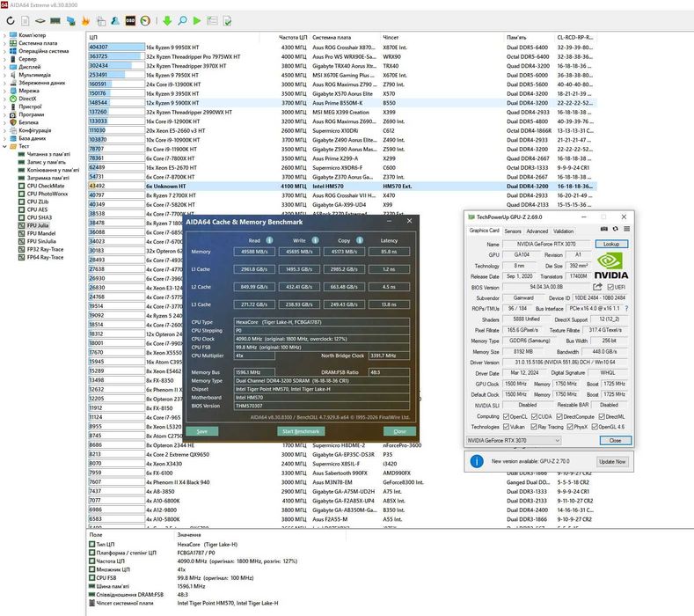Select the Graphics Card tab in GPU-Z

(484, 231)
